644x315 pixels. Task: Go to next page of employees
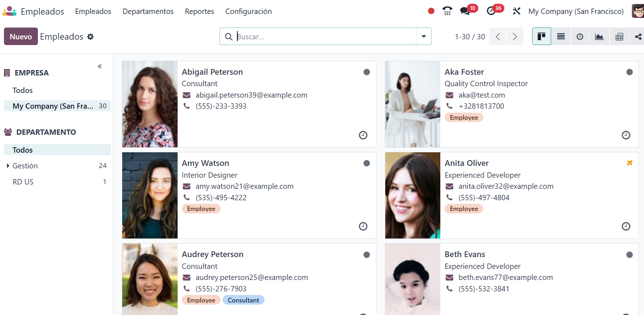pyautogui.click(x=515, y=36)
